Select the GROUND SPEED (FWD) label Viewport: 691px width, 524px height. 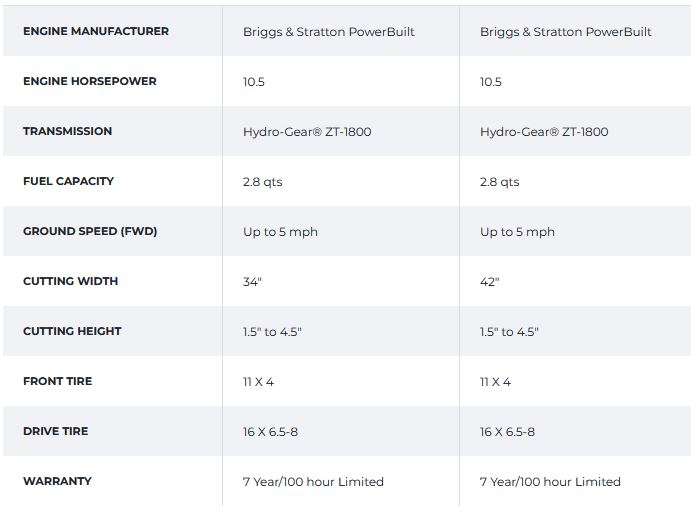click(x=90, y=231)
